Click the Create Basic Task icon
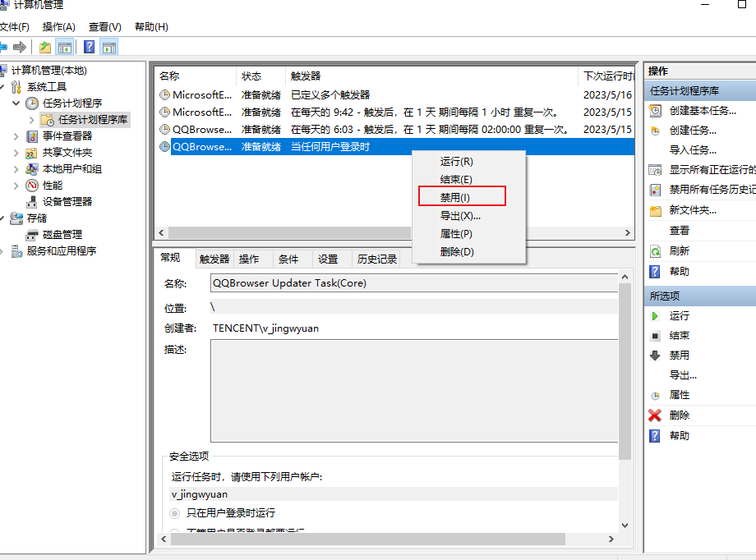Viewport: 756px width, 560px height. [655, 110]
